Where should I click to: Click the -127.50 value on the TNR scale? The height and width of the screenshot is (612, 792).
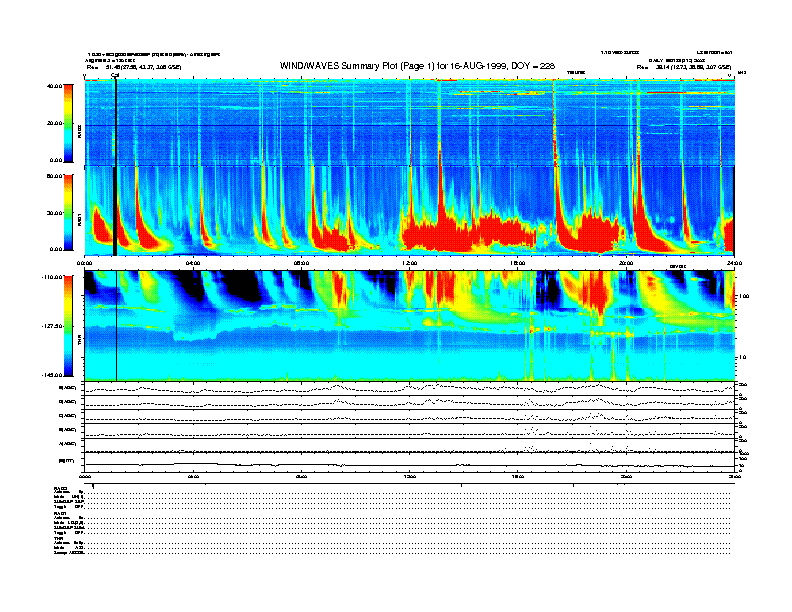coord(52,326)
